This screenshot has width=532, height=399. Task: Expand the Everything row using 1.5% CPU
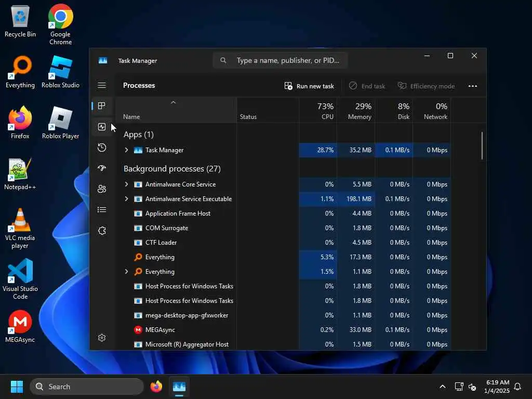tap(126, 271)
